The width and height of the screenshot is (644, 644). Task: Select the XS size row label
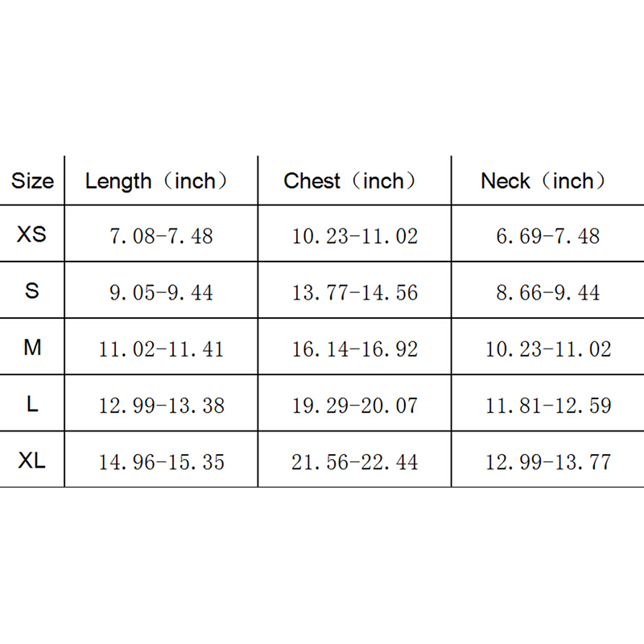[x=32, y=235]
